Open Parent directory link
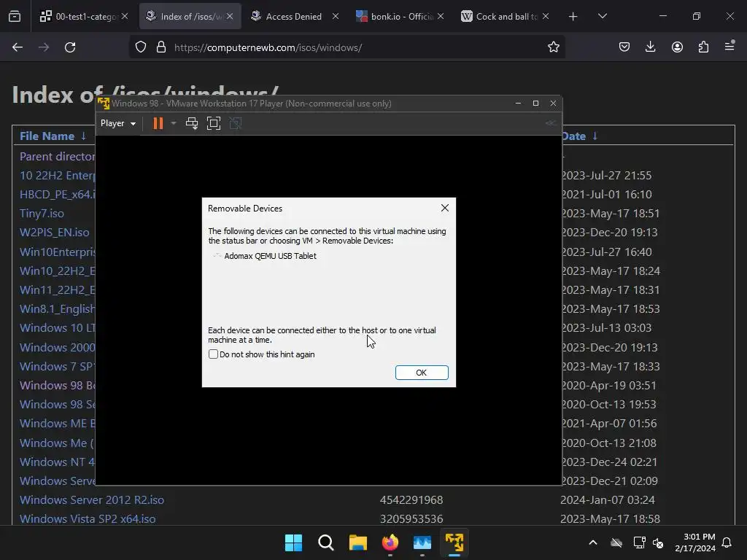The height and width of the screenshot is (560, 747). [x=57, y=156]
